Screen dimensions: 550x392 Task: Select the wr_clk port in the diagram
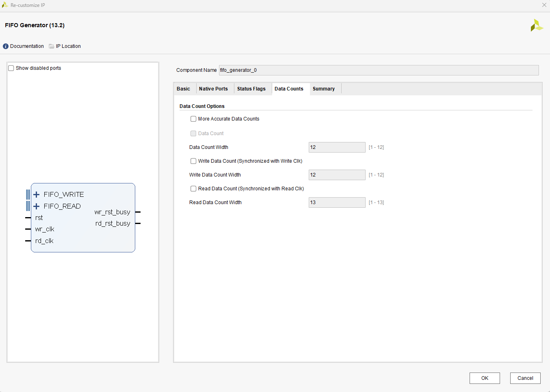(x=45, y=229)
